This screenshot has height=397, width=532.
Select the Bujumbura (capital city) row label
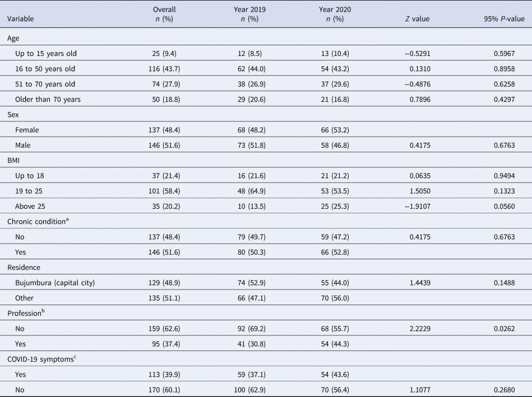55,282
